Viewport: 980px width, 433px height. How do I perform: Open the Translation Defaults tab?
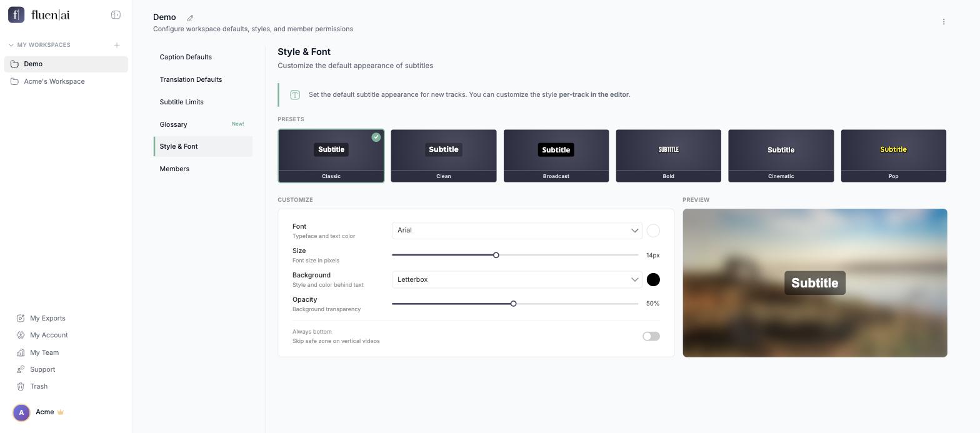202,79
